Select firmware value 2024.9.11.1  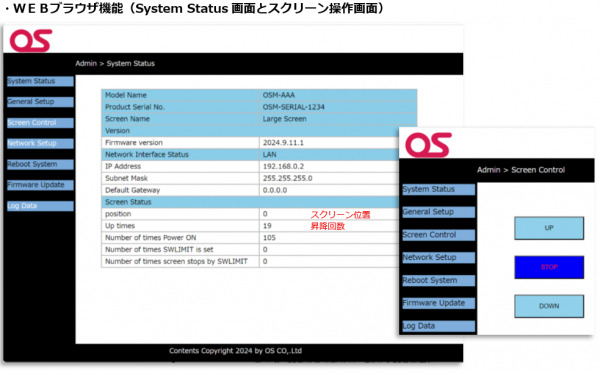283,143
